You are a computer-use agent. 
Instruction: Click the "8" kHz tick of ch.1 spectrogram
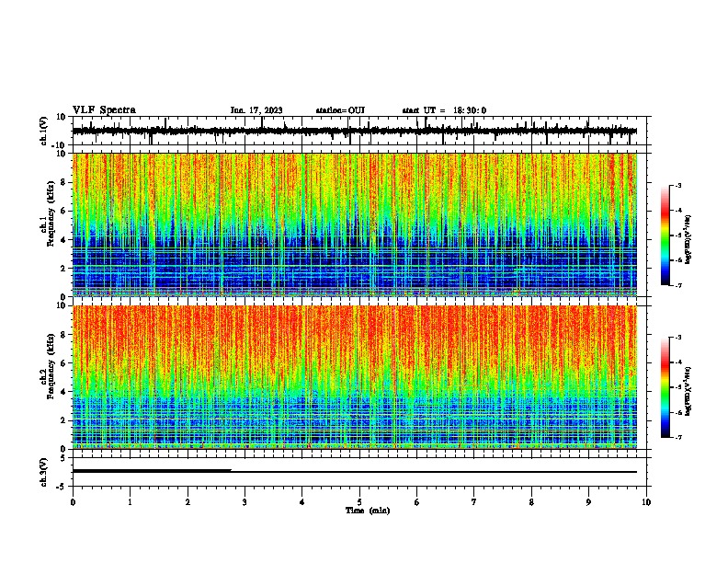pos(63,182)
